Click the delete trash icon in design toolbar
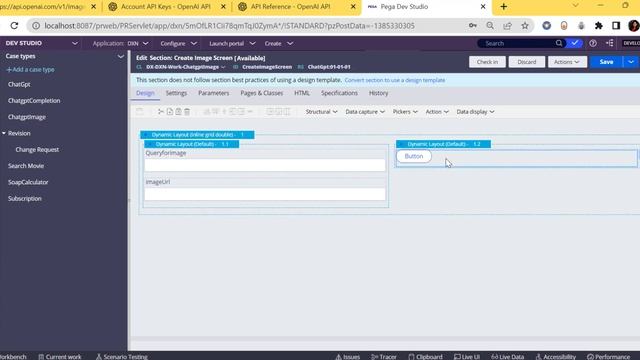640x360 pixels. click(187, 111)
